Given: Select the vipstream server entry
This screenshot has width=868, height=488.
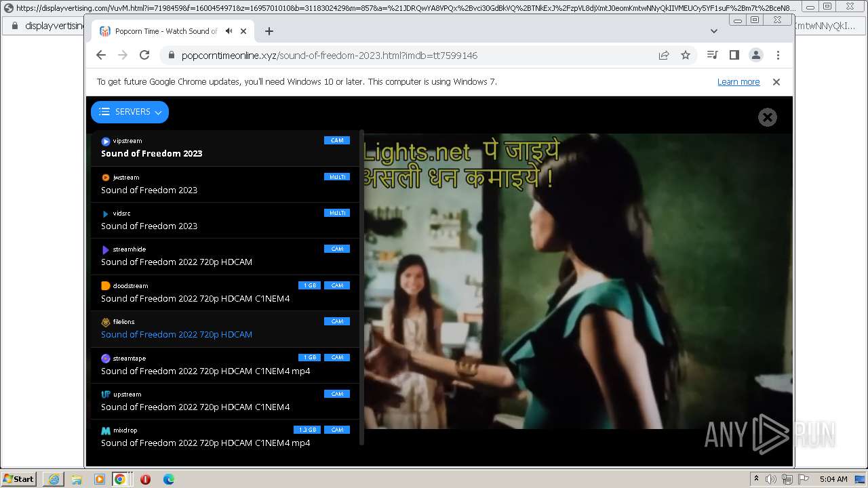Looking at the screenshot, I should click(x=225, y=148).
